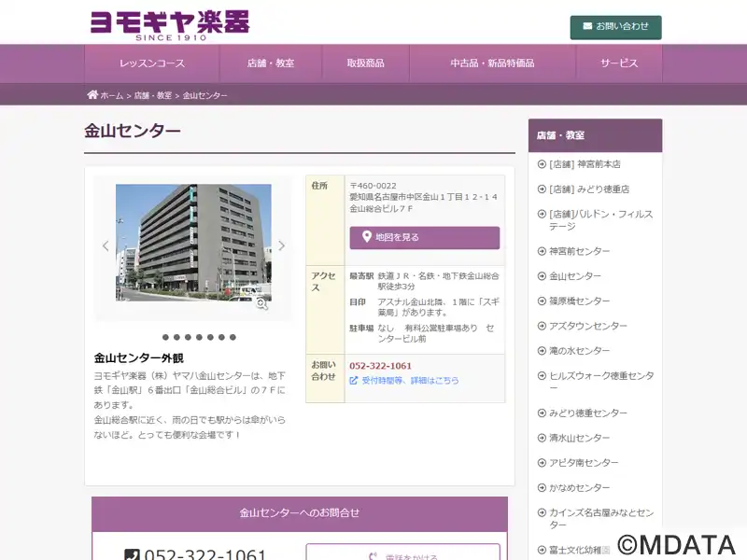Open the 取扱商品 navigation menu

coord(365,63)
